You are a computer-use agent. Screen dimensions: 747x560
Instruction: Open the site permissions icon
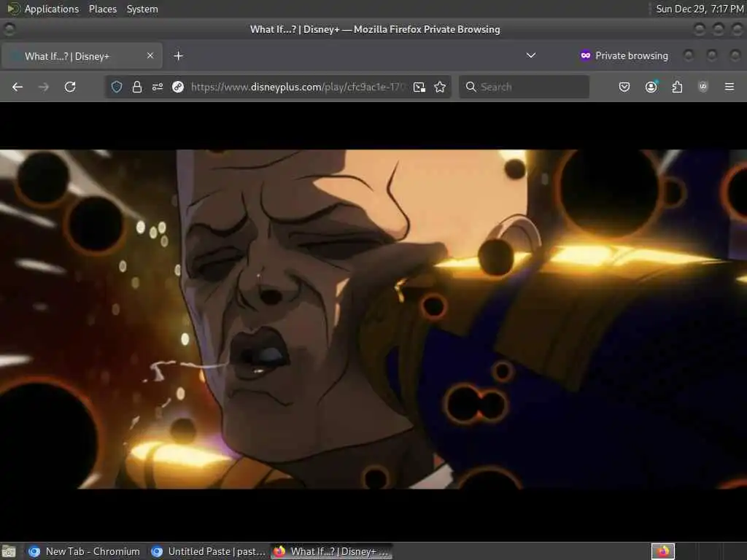(x=158, y=87)
